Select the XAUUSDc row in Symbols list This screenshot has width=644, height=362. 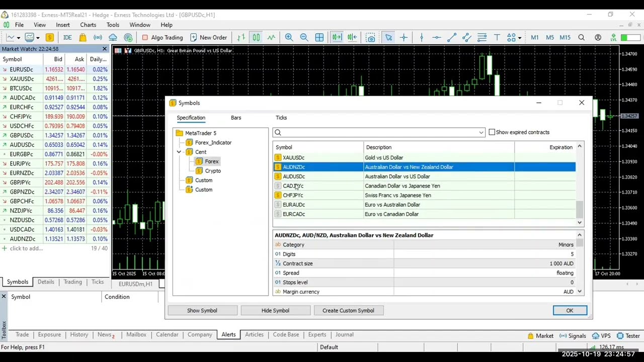tap(424, 158)
